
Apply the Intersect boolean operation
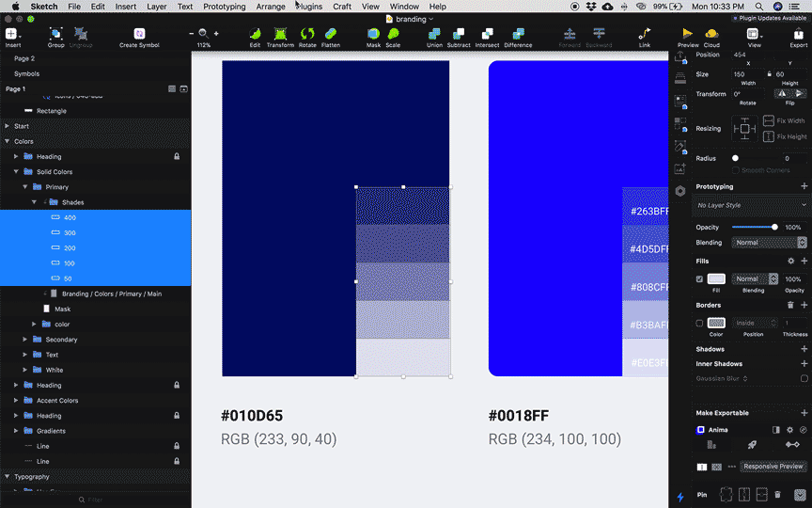coord(487,34)
